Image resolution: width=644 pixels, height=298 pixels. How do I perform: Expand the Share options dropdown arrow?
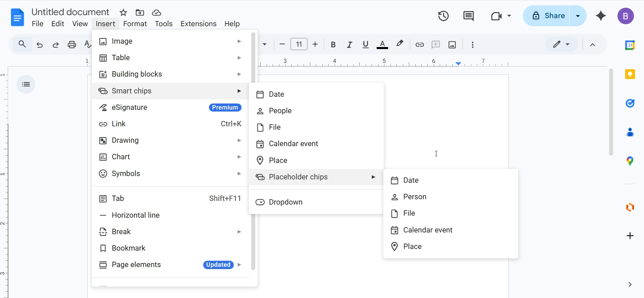(578, 16)
